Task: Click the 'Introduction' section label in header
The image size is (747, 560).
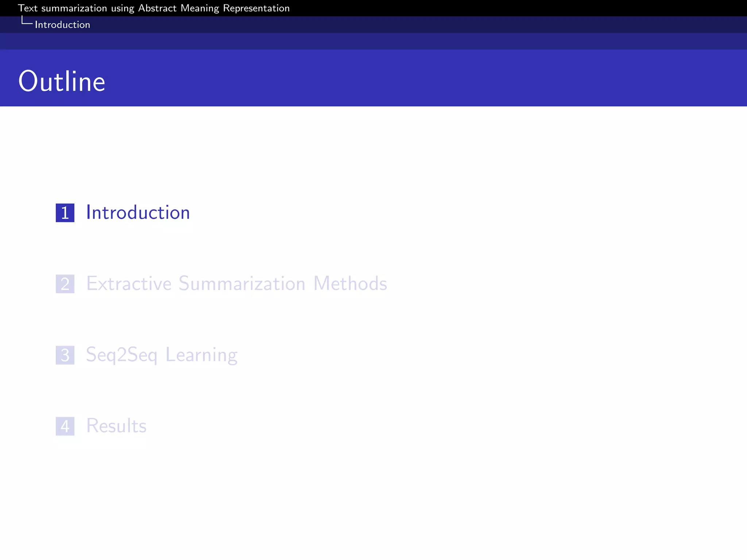Action: click(62, 24)
